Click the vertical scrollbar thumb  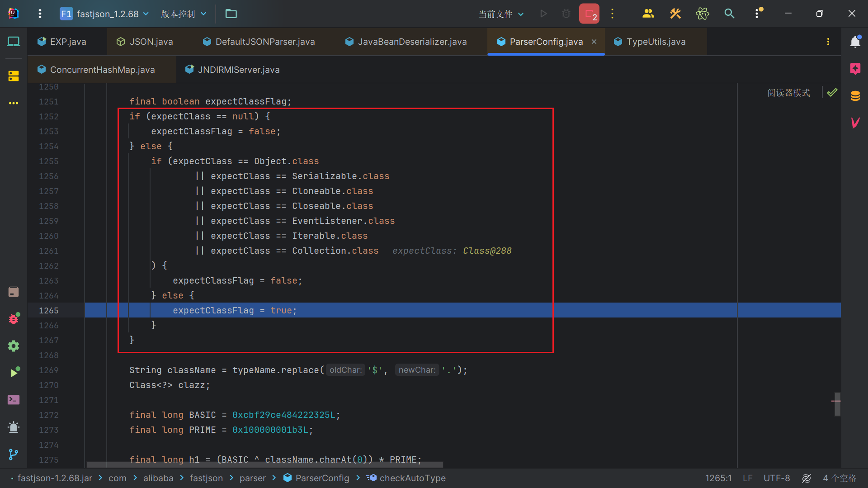tap(837, 404)
